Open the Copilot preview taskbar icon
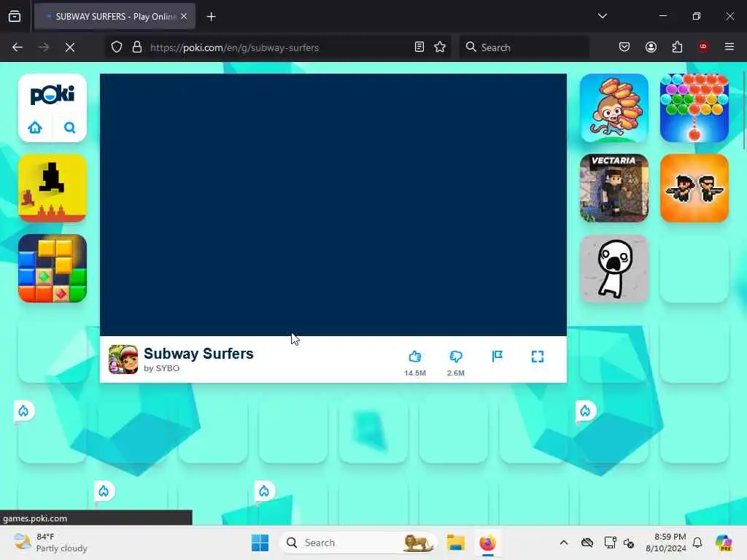 click(724, 542)
